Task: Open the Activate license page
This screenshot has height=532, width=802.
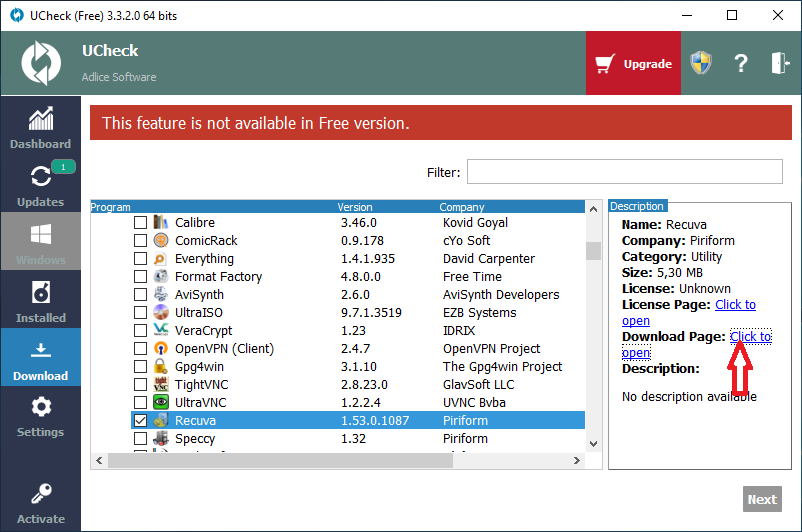Action: 40,503
